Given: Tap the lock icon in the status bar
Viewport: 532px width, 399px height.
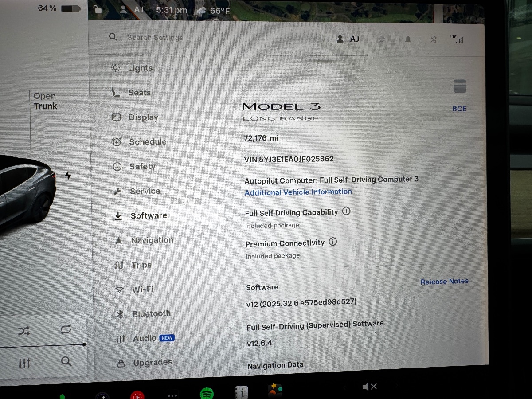Looking at the screenshot, I should coord(98,10).
